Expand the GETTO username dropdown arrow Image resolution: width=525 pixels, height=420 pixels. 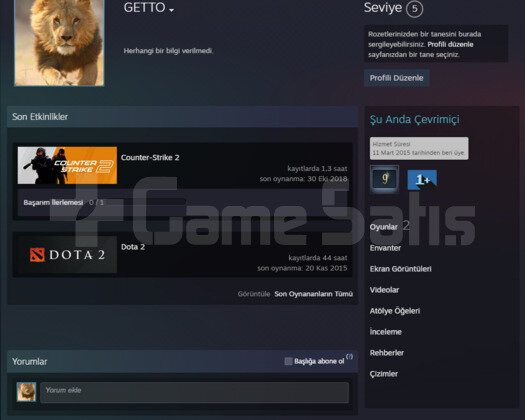click(x=172, y=10)
